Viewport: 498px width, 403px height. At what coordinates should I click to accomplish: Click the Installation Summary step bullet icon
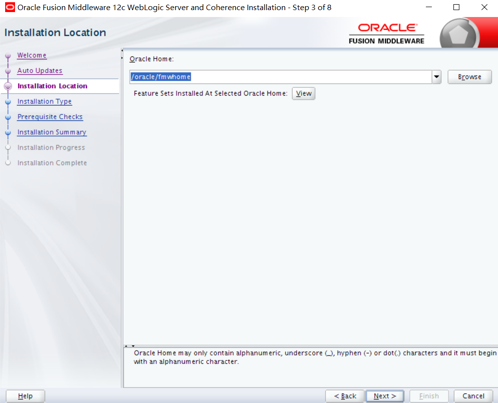tap(8, 133)
